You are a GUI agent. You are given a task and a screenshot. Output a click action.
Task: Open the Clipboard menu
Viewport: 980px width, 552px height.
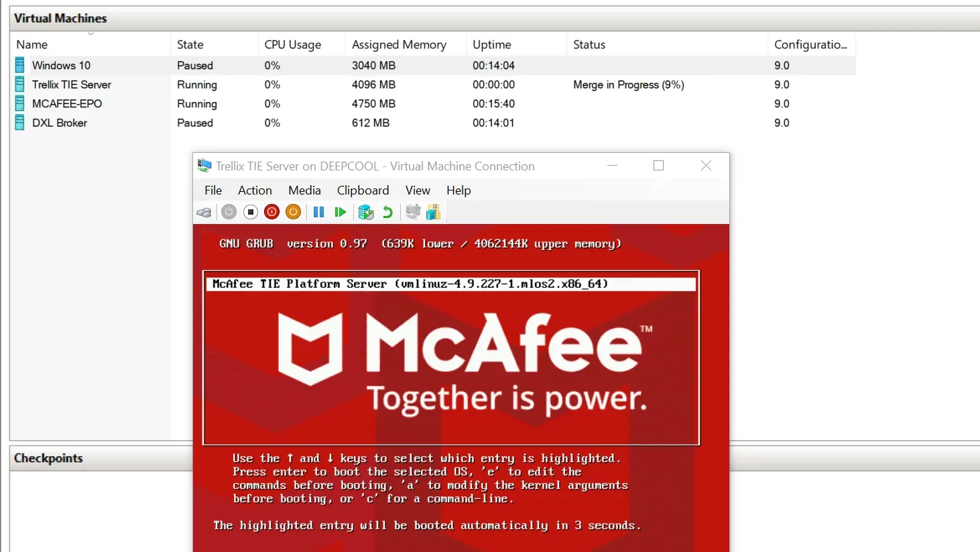363,190
